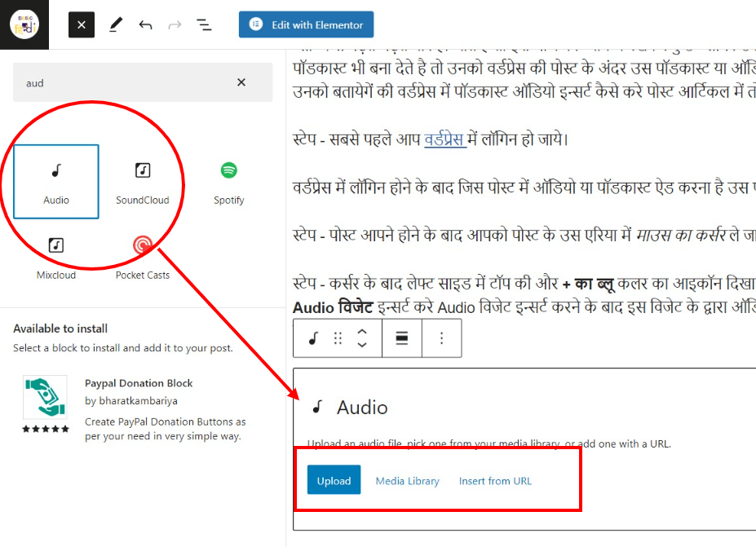
Task: Open the List View outline
Action: pyautogui.click(x=204, y=24)
